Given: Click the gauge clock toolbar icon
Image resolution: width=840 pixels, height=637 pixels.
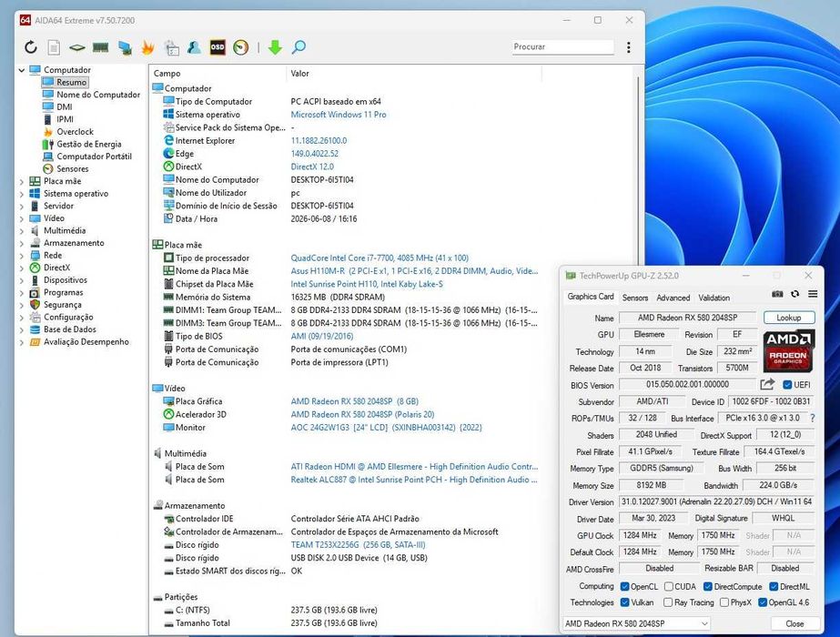Looking at the screenshot, I should [241, 47].
